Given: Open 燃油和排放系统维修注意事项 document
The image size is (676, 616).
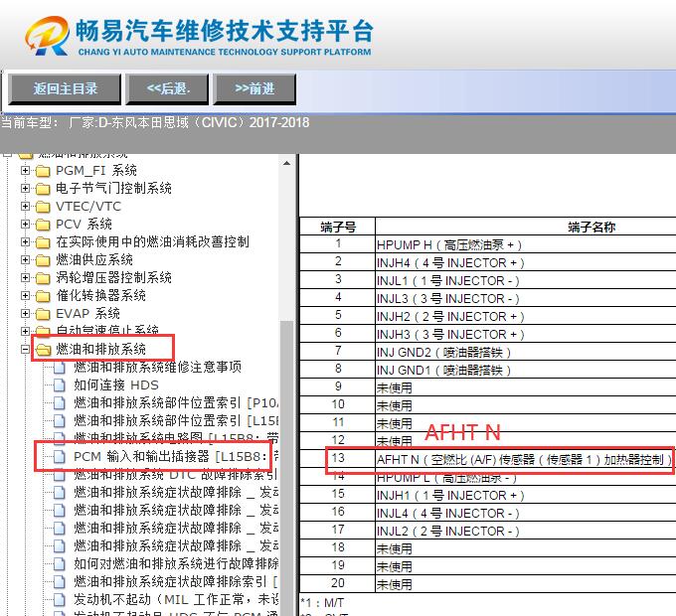Looking at the screenshot, I should point(157,367).
